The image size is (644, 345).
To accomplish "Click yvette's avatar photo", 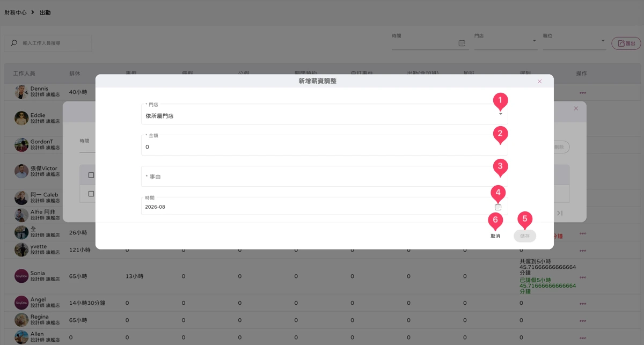I will point(21,249).
